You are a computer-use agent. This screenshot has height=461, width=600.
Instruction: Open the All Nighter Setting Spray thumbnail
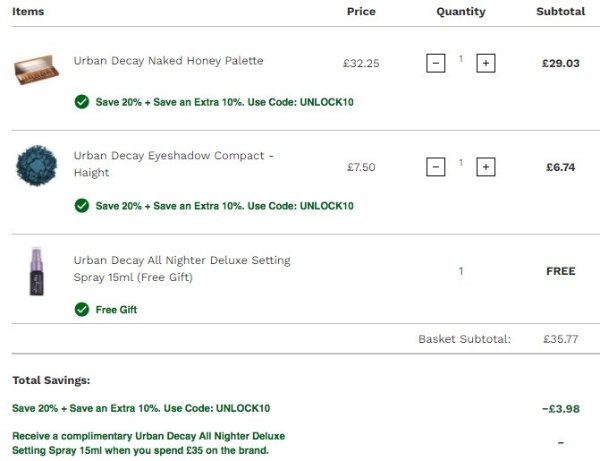(37, 271)
